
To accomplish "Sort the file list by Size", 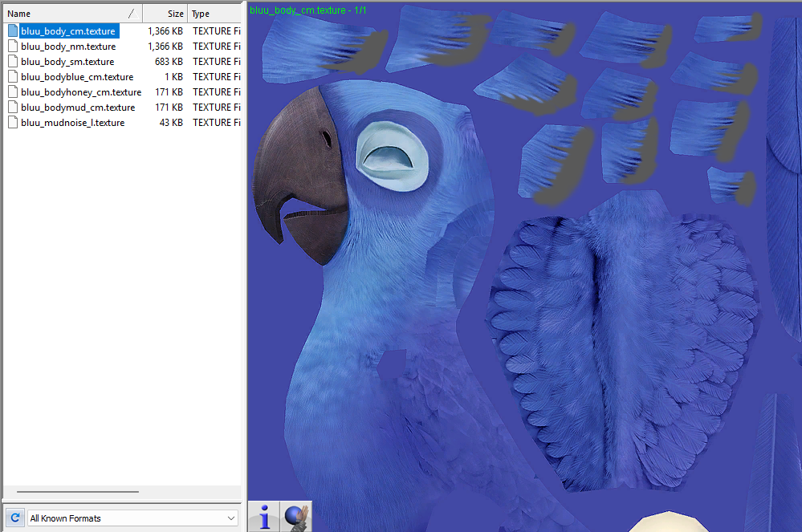I will [165, 14].
